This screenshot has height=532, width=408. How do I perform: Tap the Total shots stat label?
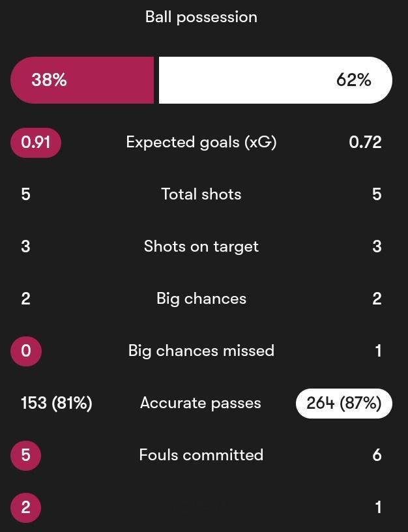(201, 194)
